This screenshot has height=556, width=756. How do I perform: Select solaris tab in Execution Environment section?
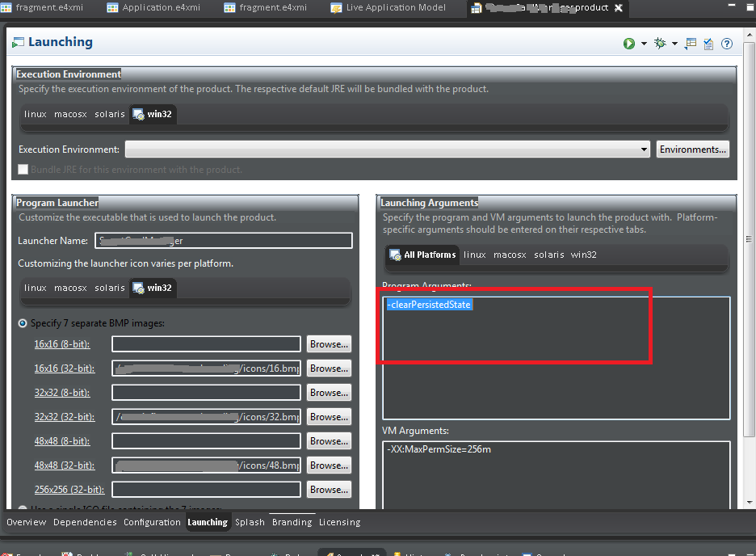(110, 114)
